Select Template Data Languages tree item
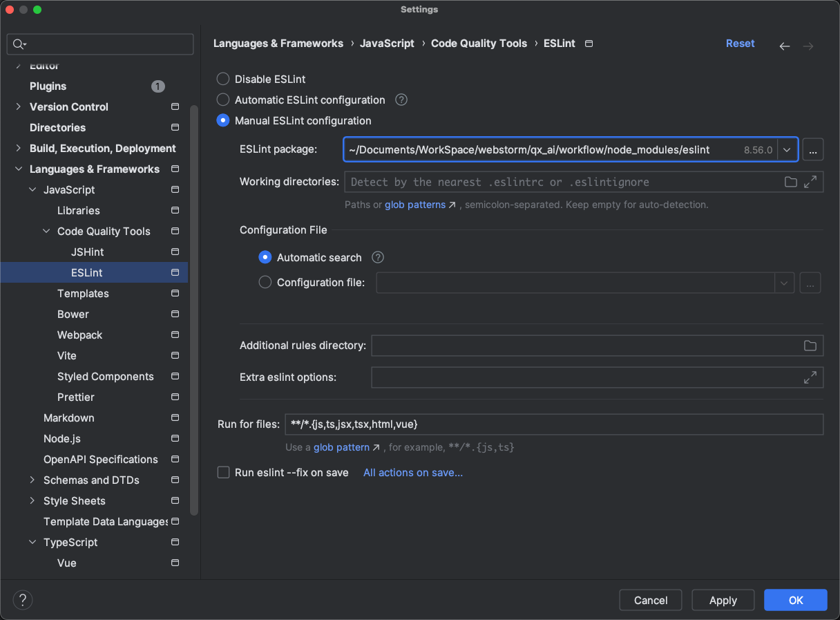Viewport: 840px width, 620px height. click(106, 521)
